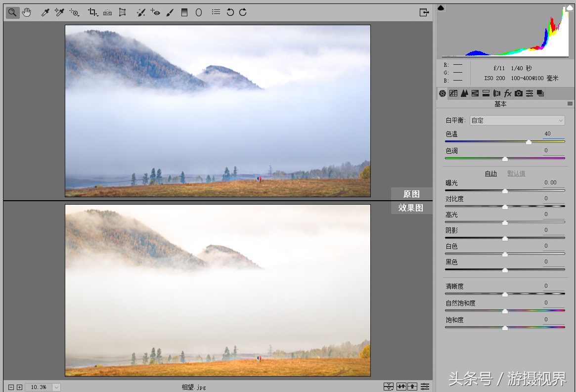This screenshot has height=392, width=576.
Task: Select the White Balance eyedropper tool
Action: tap(45, 12)
